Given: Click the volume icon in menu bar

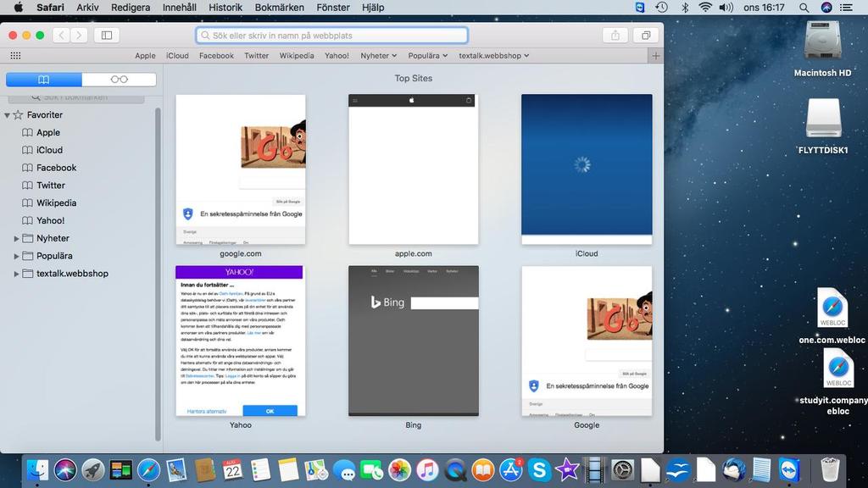Looking at the screenshot, I should pyautogui.click(x=726, y=7).
